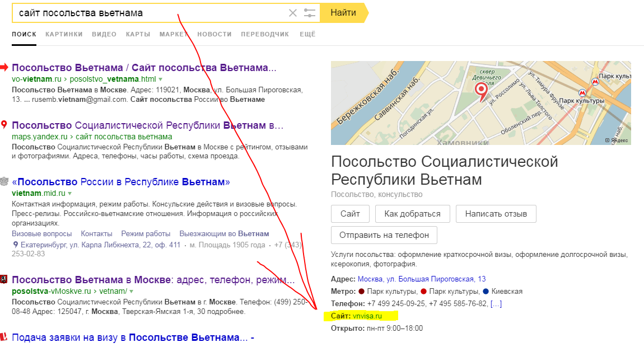The image size is (644, 347).
Task: Open the Переводчик tab
Action: [265, 35]
